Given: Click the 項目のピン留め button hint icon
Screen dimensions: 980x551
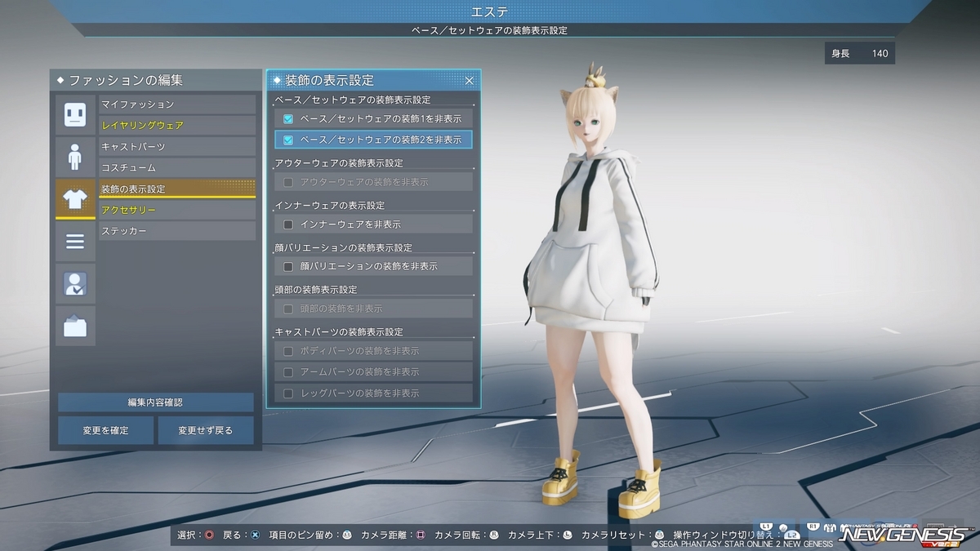Looking at the screenshot, I should (346, 535).
